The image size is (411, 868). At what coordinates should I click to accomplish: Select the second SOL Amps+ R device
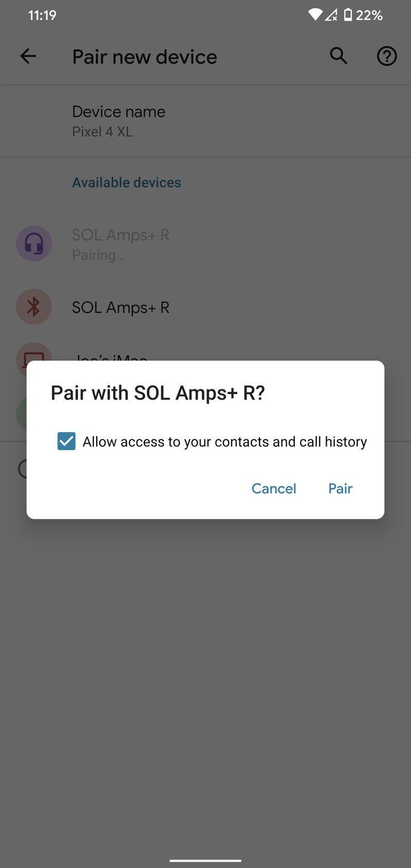[x=206, y=307]
